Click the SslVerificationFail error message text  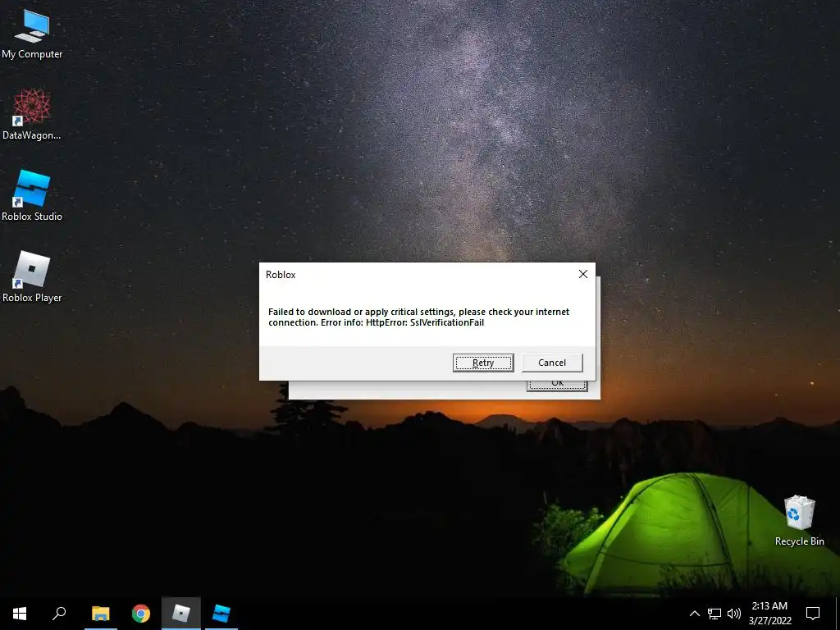[419, 317]
